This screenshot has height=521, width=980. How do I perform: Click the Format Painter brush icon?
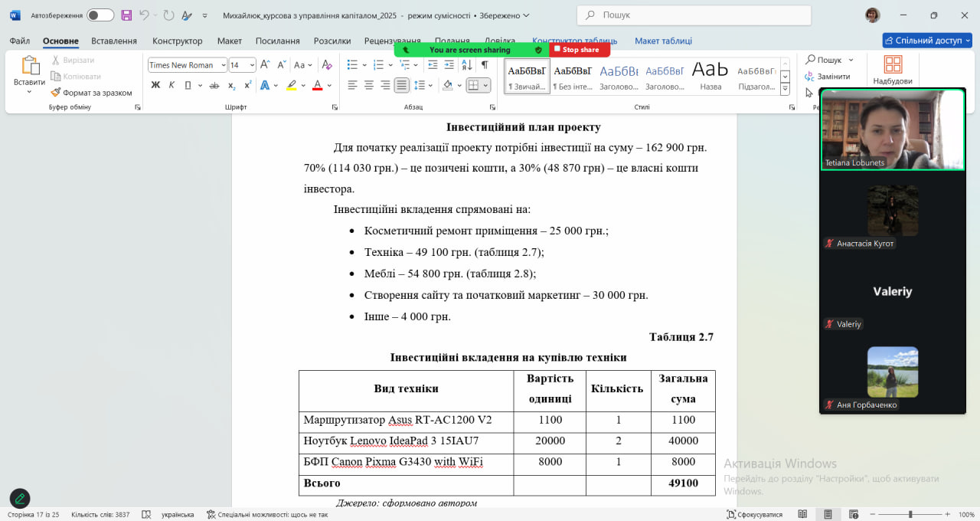click(x=56, y=93)
